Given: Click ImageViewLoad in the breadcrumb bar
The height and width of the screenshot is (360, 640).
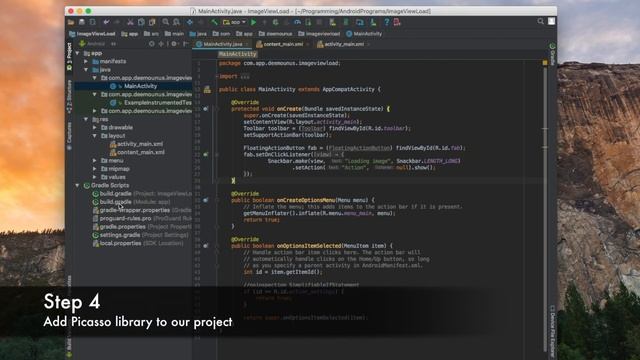Looking at the screenshot, I should click(93, 34).
